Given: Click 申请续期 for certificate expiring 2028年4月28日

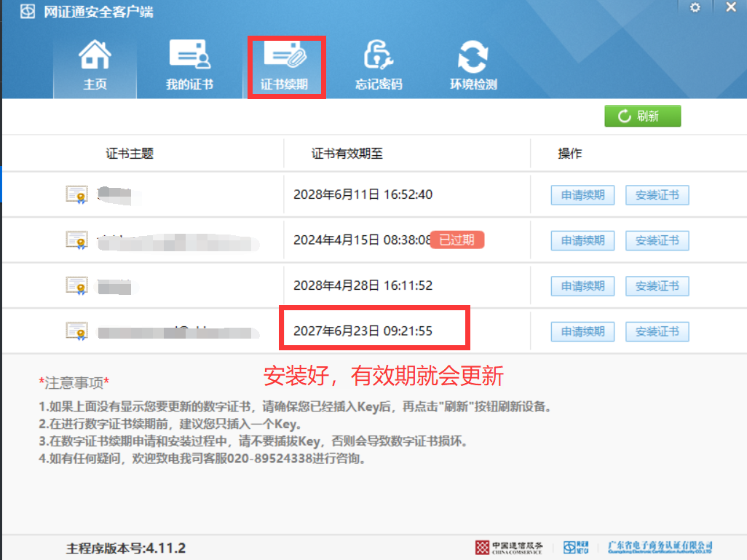Looking at the screenshot, I should [x=582, y=286].
